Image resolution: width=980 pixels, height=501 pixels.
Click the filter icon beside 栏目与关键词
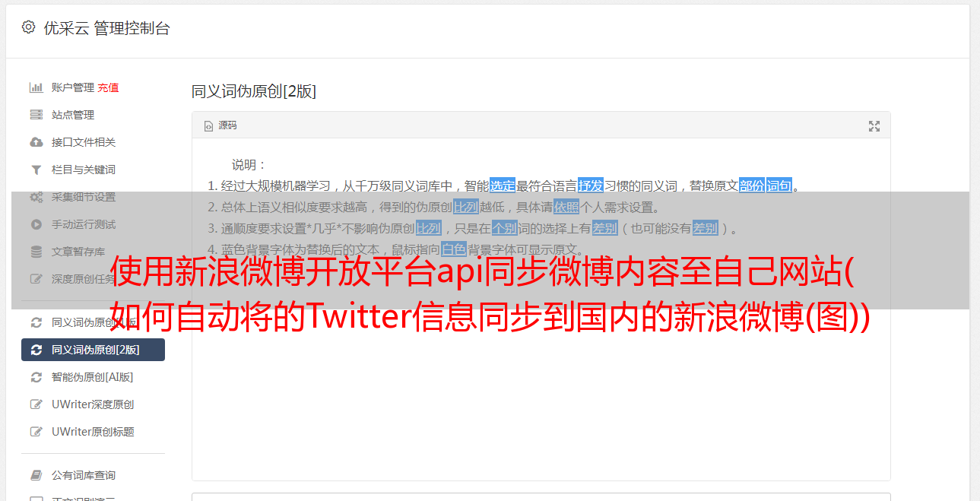(x=36, y=170)
